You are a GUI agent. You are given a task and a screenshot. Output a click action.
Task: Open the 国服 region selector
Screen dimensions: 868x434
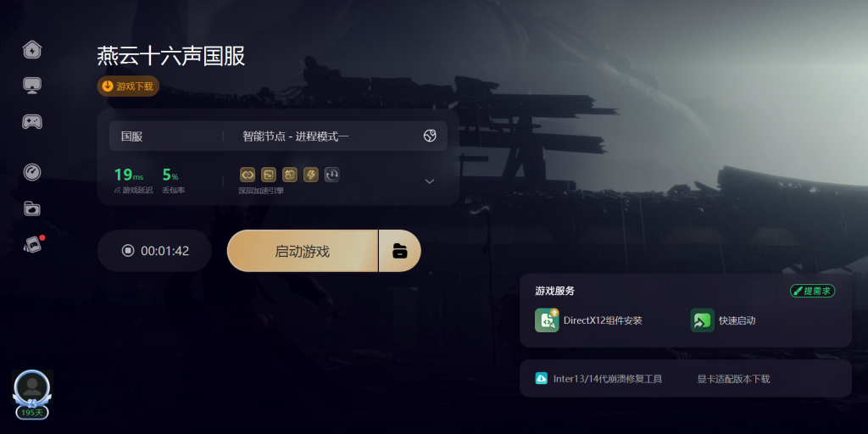(166, 136)
